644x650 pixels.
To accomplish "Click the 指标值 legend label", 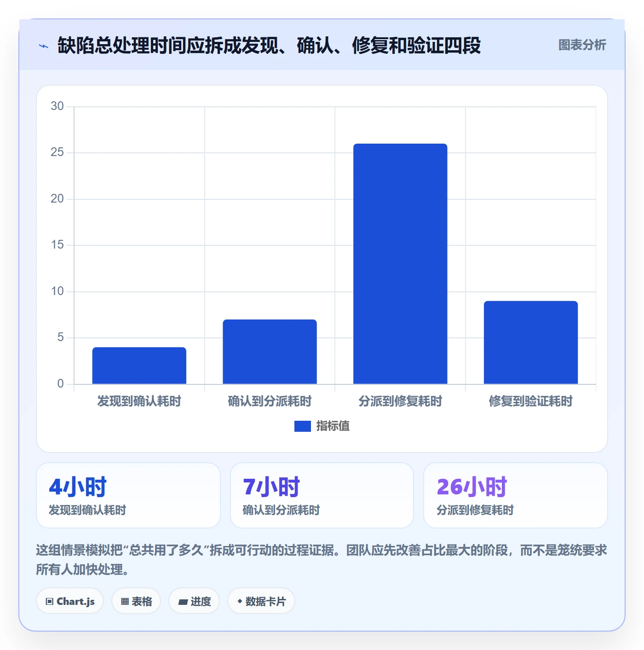I will pos(333,426).
